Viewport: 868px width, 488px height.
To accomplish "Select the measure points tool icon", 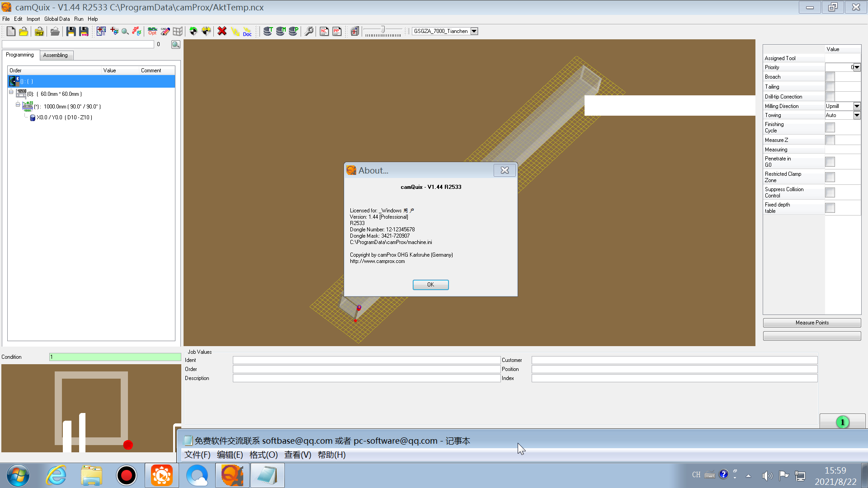I will tap(812, 322).
